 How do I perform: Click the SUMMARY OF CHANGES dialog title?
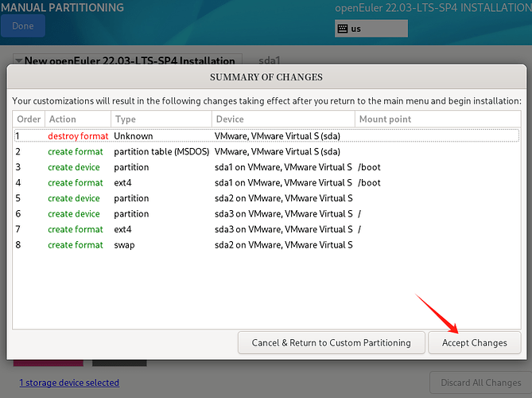(x=266, y=77)
